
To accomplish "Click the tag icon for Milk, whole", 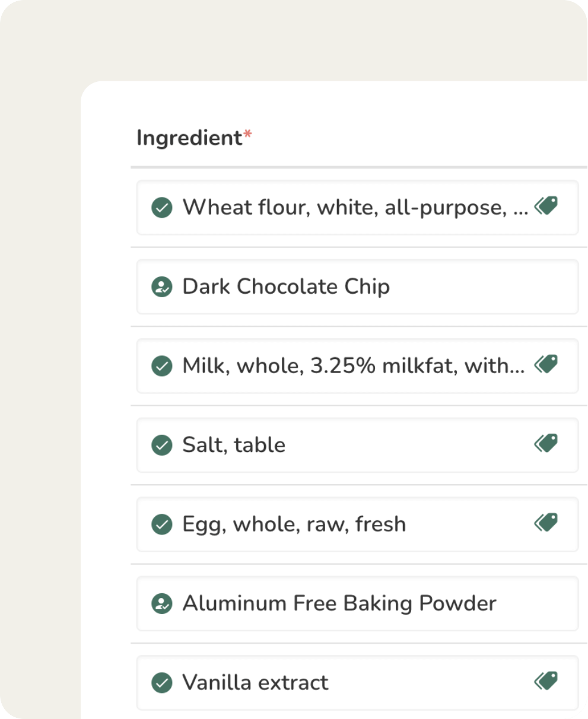I will (x=546, y=364).
